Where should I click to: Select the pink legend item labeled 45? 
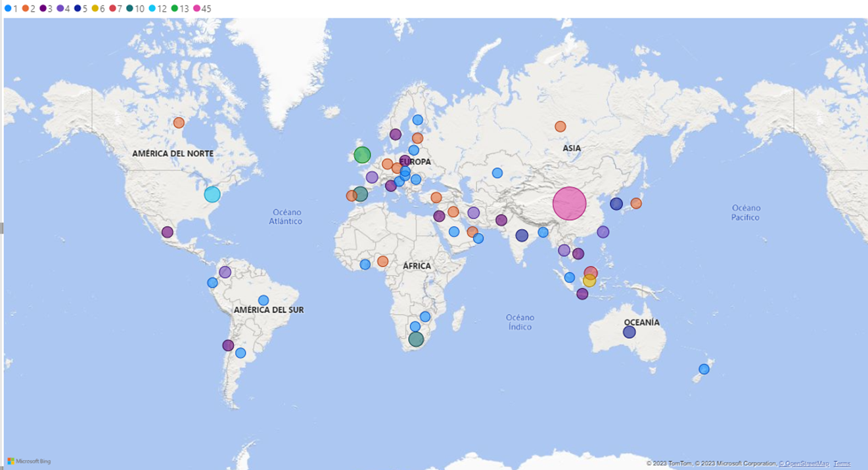pyautogui.click(x=202, y=9)
